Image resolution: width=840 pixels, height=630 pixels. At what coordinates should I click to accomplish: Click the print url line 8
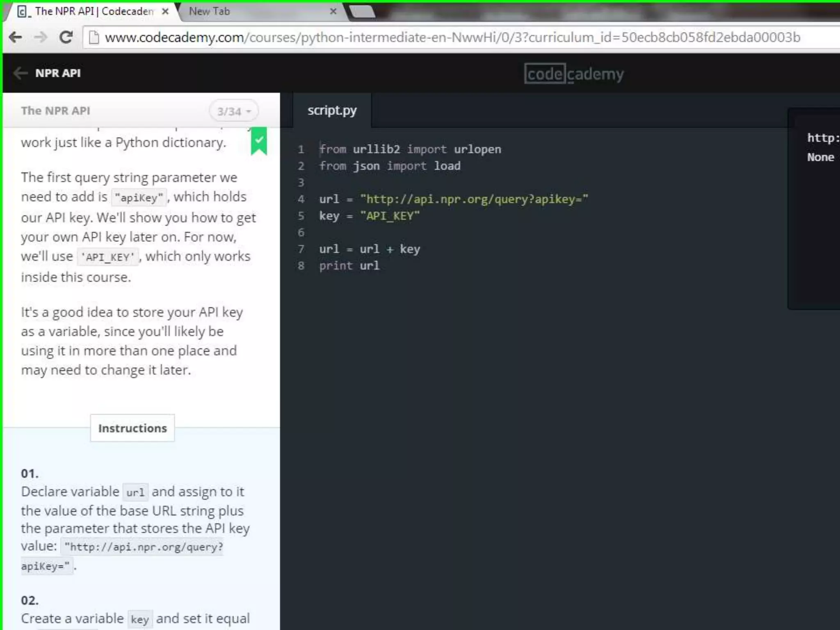click(x=349, y=266)
